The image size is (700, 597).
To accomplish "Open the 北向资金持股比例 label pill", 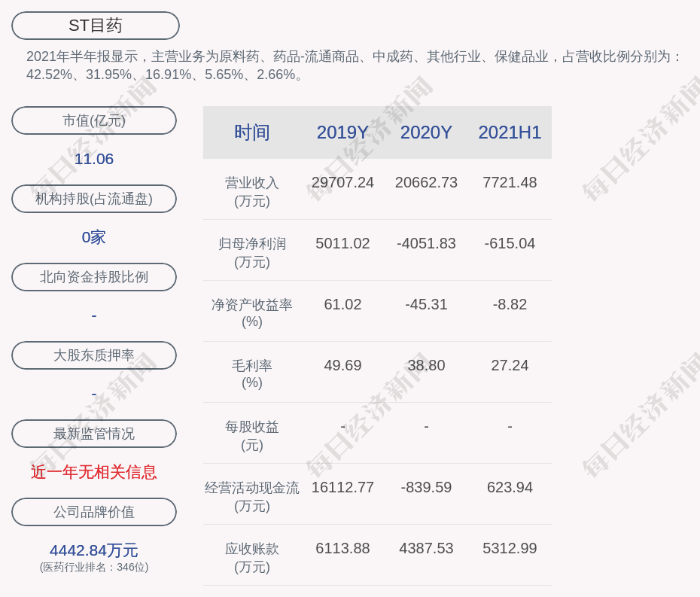I will (x=94, y=277).
